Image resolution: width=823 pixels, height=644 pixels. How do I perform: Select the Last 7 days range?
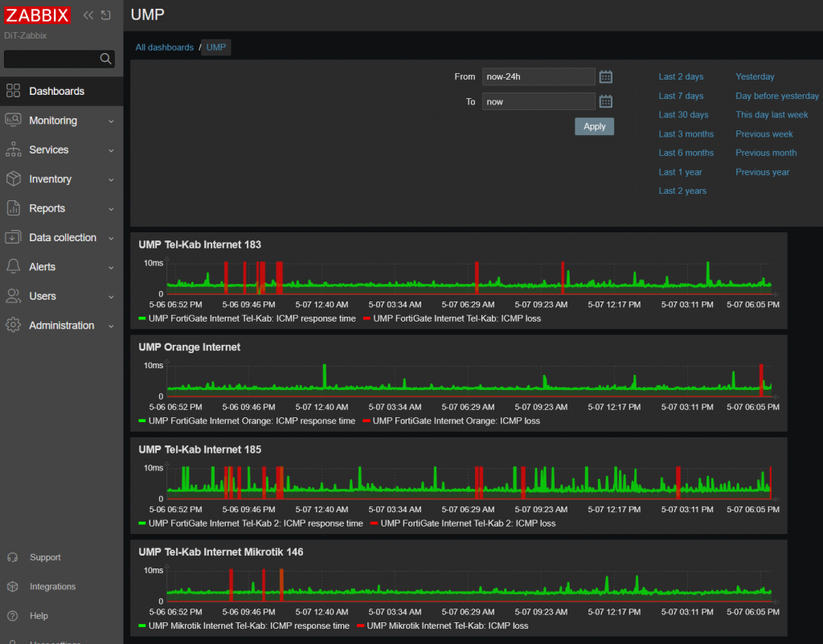point(681,96)
